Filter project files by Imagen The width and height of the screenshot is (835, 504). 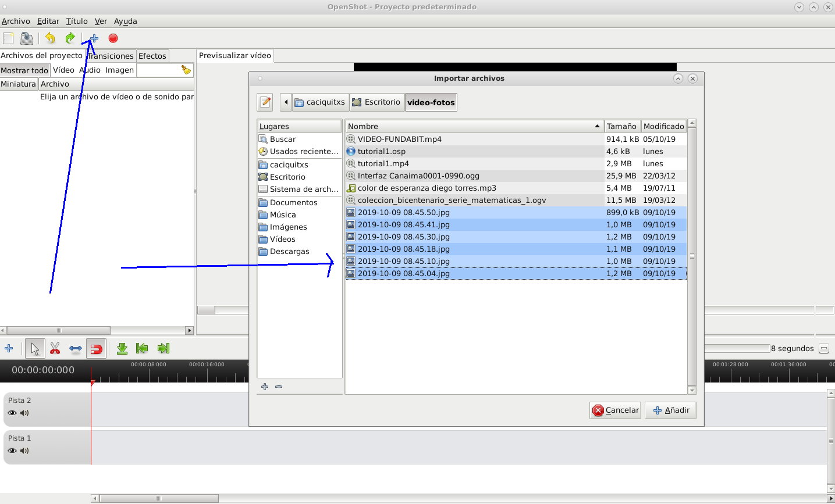click(119, 70)
